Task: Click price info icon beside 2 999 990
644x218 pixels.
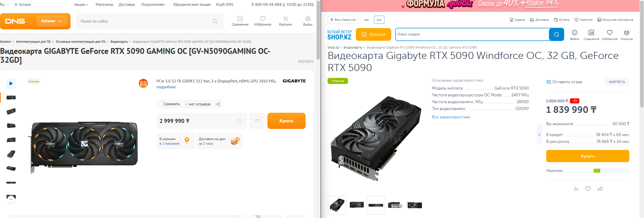Action: [239, 121]
